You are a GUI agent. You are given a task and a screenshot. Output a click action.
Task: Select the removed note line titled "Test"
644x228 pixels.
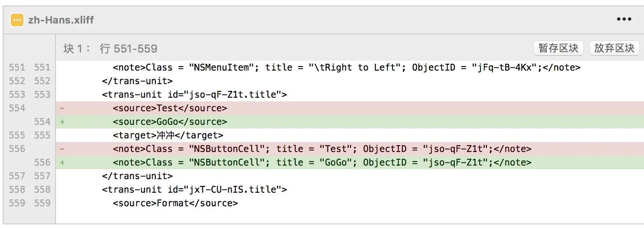(322, 149)
